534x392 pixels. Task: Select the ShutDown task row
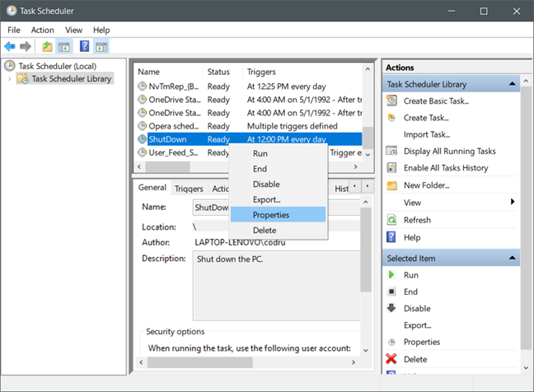pyautogui.click(x=249, y=139)
